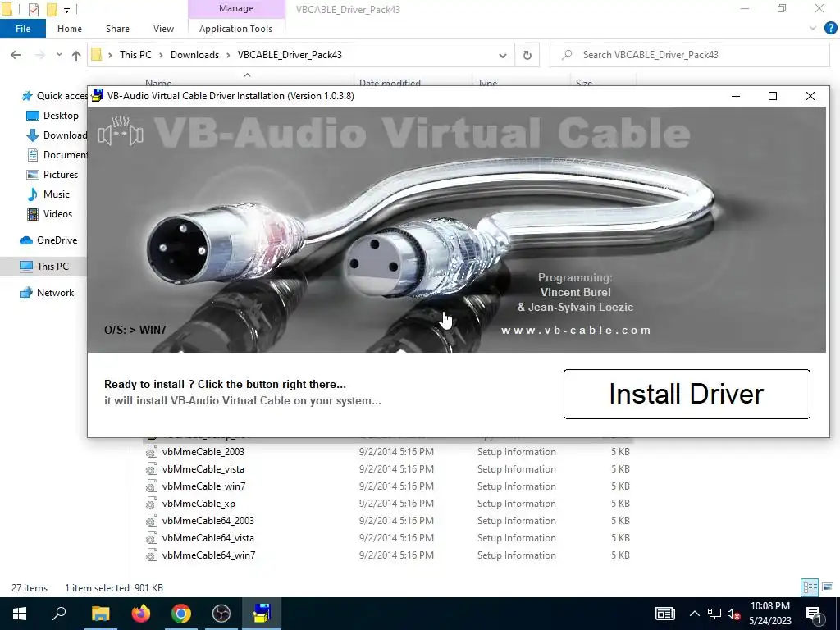
Task: Open OBS Studio from taskbar
Action: tap(221, 614)
